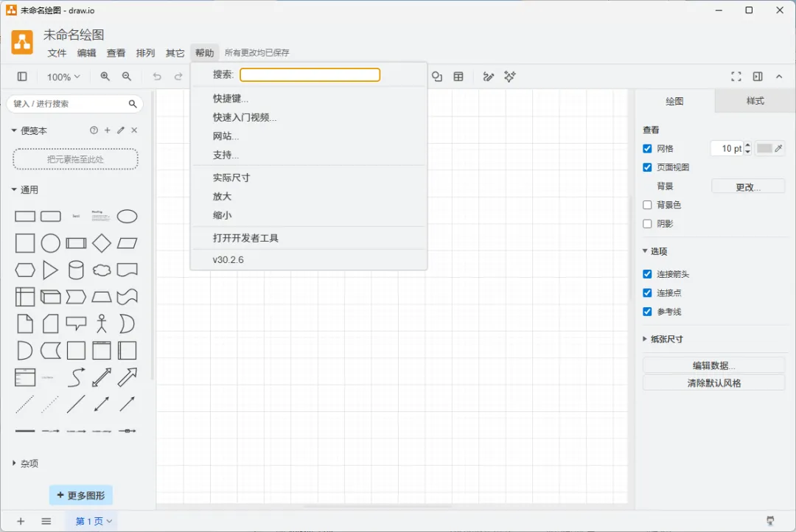Close the scratchpad with the X icon
Image resolution: width=796 pixels, height=532 pixels.
[x=135, y=130]
